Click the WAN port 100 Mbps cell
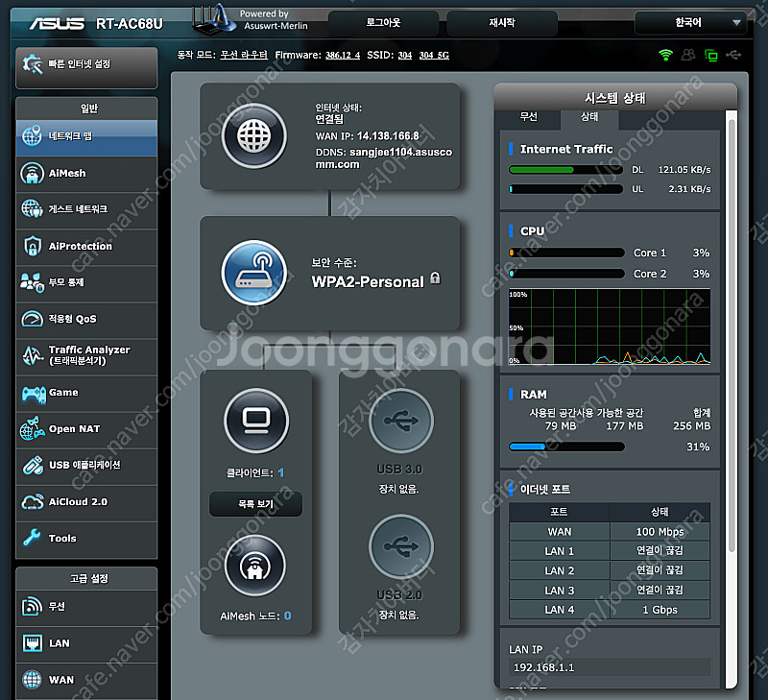Viewport: 768px width, 700px height. [x=660, y=532]
